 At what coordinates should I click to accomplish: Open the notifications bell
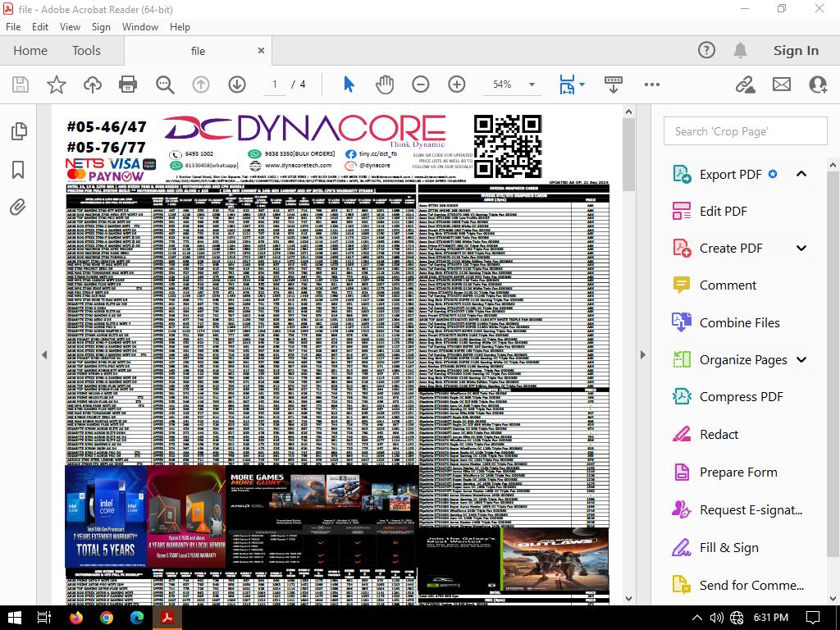coord(740,51)
